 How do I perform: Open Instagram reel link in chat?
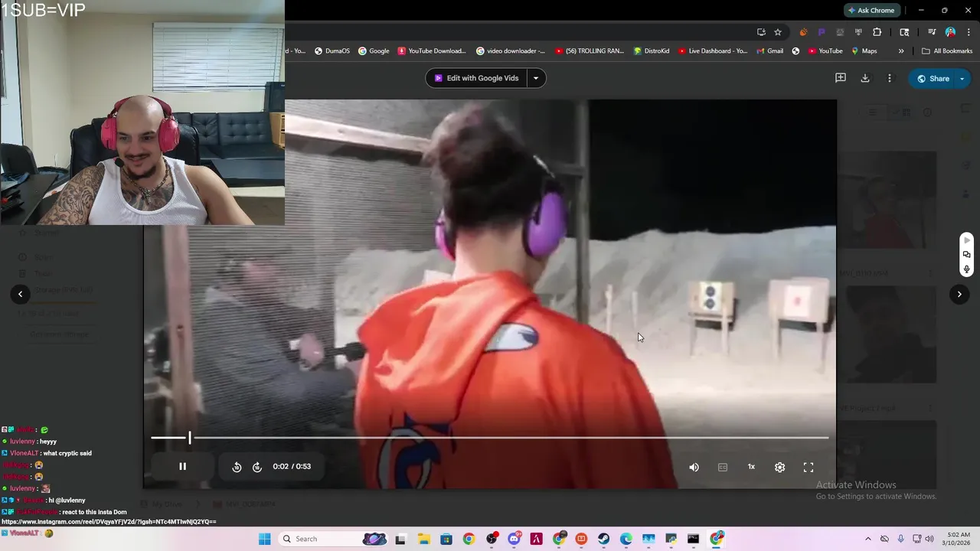tap(109, 522)
